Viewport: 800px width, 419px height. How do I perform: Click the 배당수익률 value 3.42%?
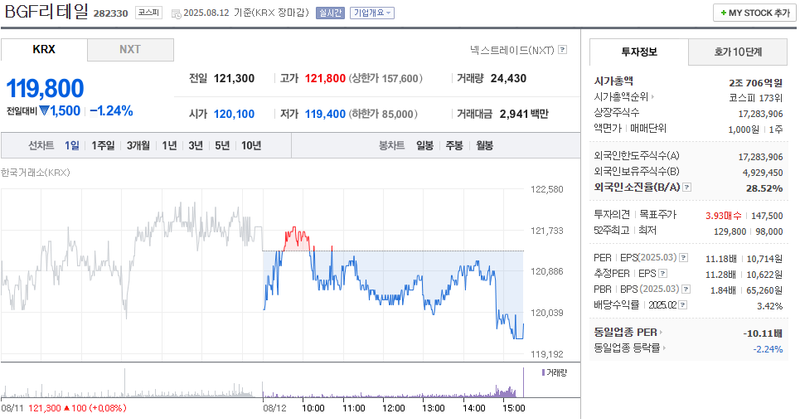(770, 306)
